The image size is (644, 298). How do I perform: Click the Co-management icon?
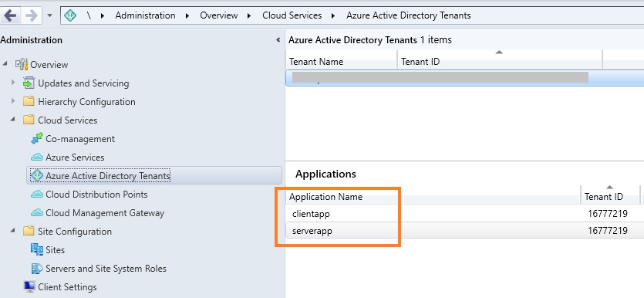[x=37, y=138]
